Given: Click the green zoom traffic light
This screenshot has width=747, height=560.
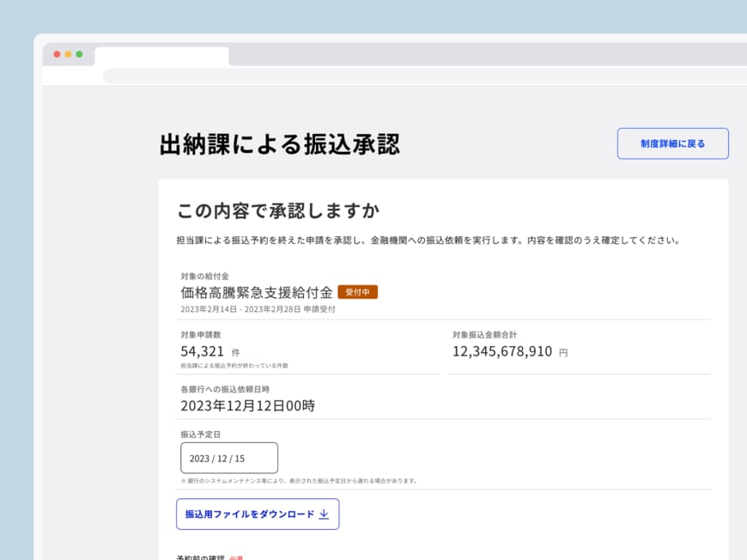Looking at the screenshot, I should (78, 54).
